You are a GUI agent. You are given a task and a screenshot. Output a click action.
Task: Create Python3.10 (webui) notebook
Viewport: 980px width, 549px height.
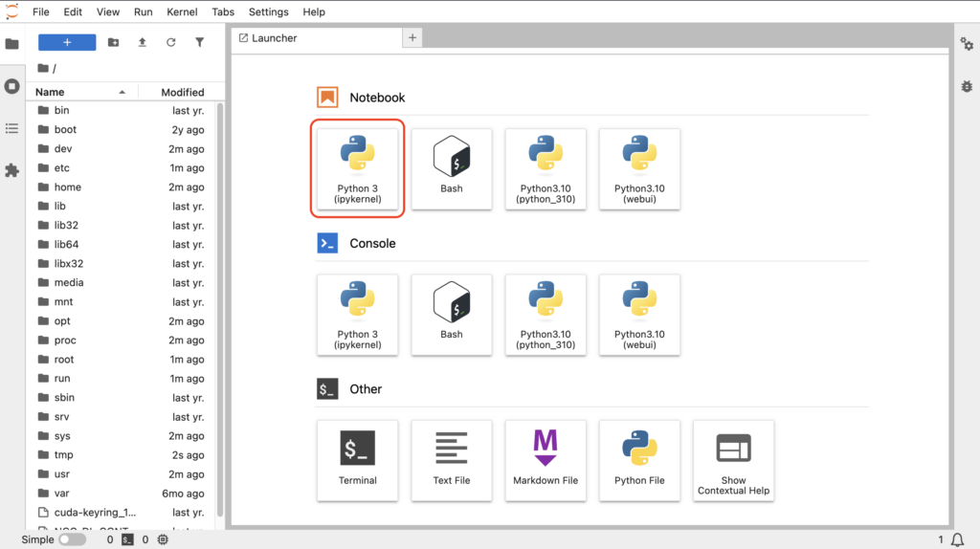pos(639,168)
